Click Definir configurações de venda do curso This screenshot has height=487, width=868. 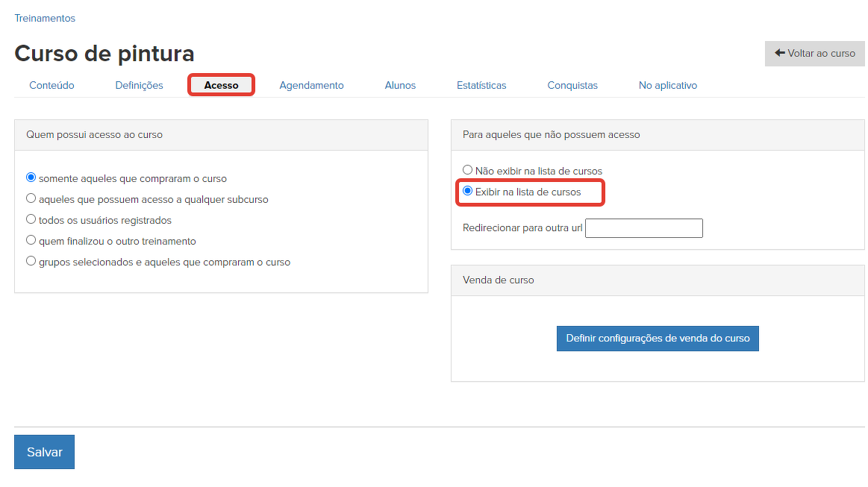tap(658, 338)
